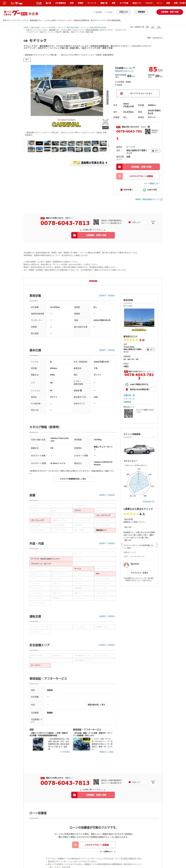This screenshot has width=186, height=868.
Task: Click 物件QRコード image
Action: (x=128, y=413)
